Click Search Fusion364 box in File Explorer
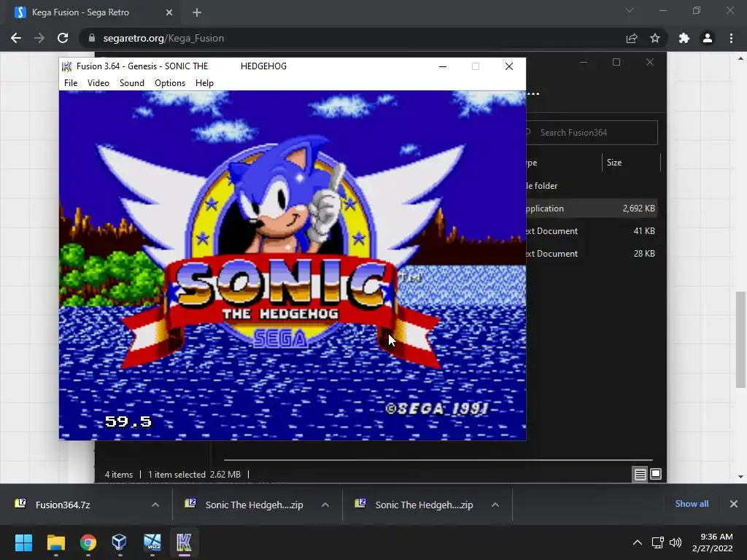Screen dimensions: 747x560 tap(592, 133)
